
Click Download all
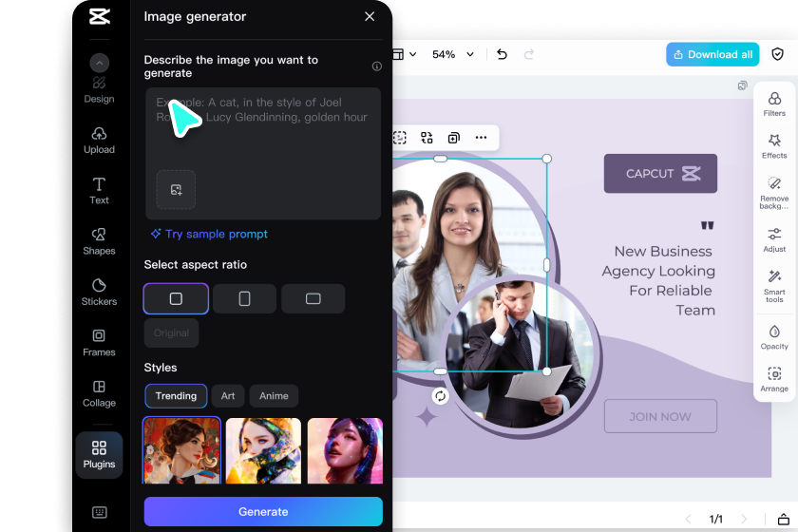click(x=712, y=54)
